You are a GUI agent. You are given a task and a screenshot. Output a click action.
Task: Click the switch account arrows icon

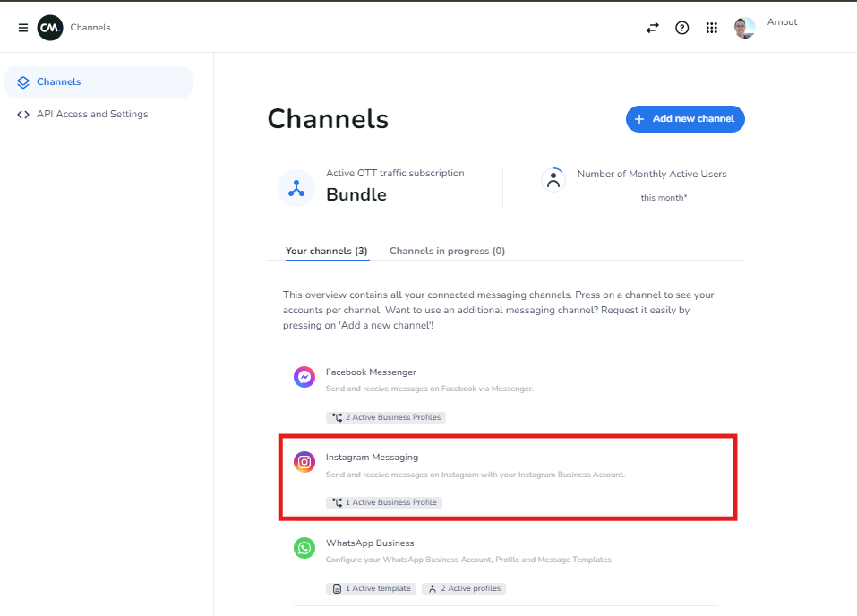pos(652,28)
